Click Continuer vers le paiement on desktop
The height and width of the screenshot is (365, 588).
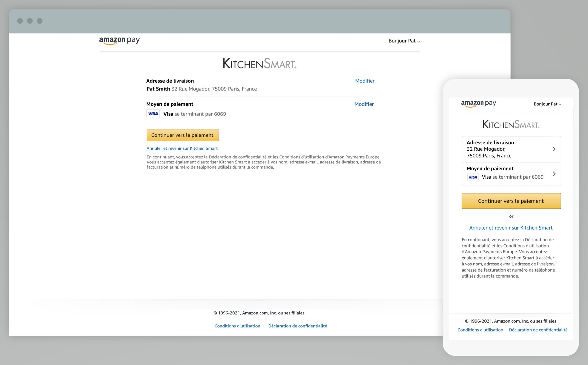tap(183, 135)
